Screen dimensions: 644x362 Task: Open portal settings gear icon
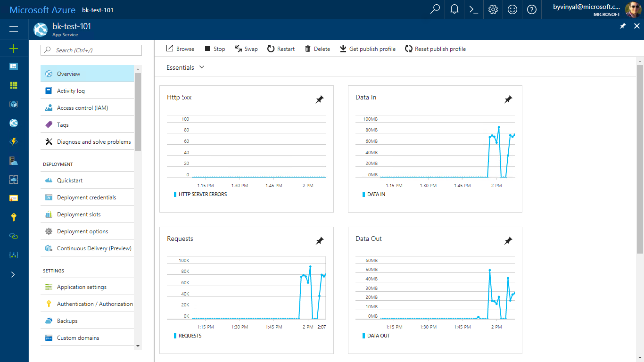pyautogui.click(x=493, y=9)
